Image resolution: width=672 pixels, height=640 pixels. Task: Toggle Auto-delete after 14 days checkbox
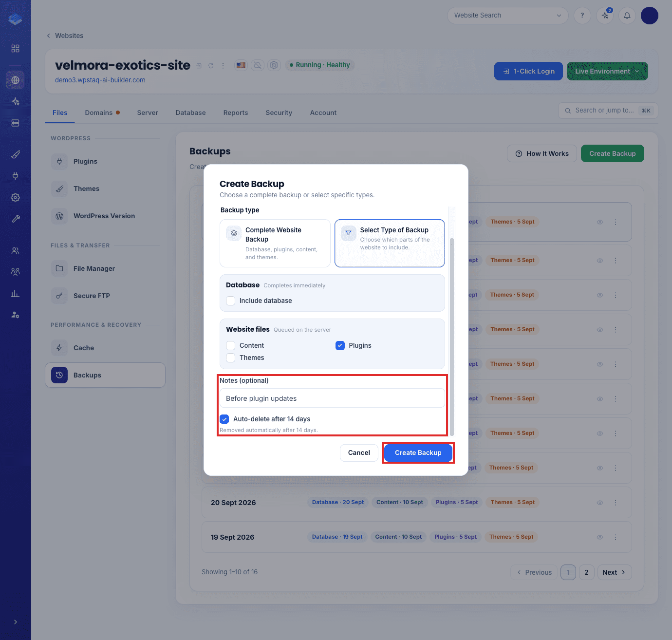224,419
